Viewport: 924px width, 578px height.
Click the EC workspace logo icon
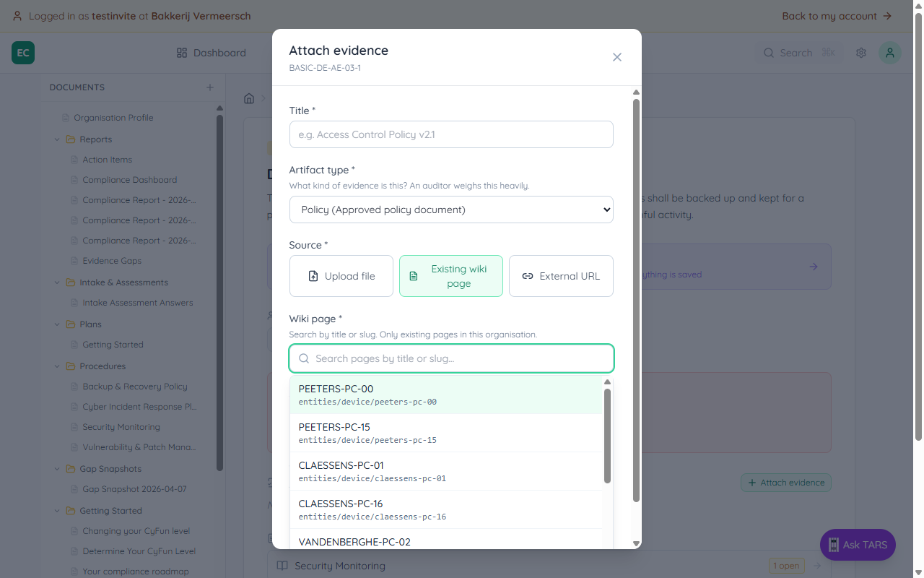point(22,53)
